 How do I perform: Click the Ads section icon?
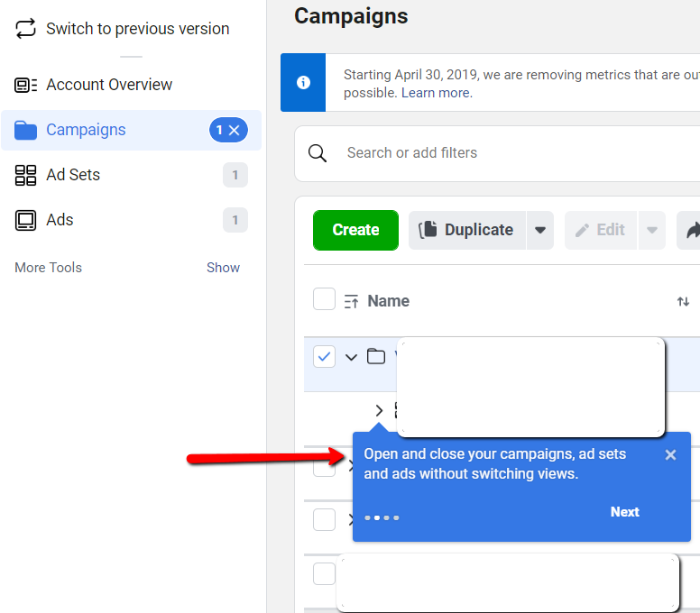[25, 220]
